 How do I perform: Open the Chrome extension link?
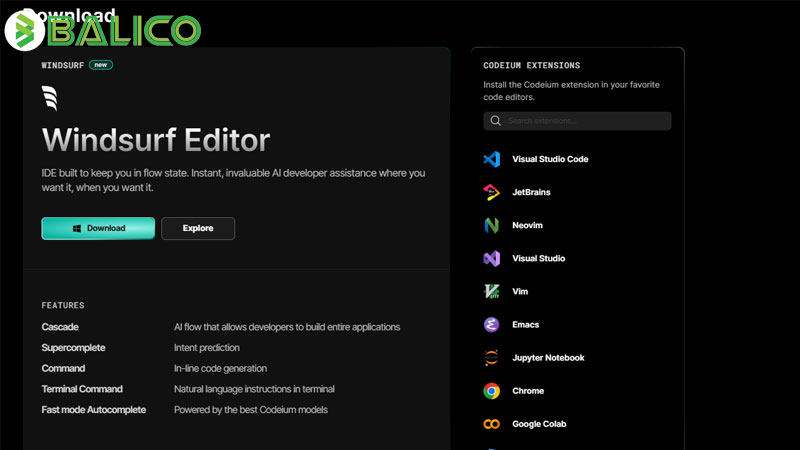pos(528,391)
